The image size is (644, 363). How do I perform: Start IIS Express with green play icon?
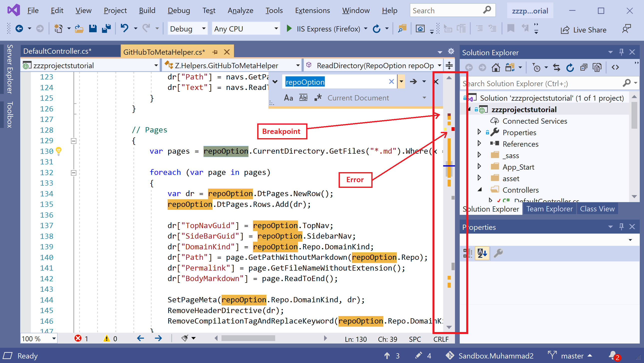coord(289,28)
